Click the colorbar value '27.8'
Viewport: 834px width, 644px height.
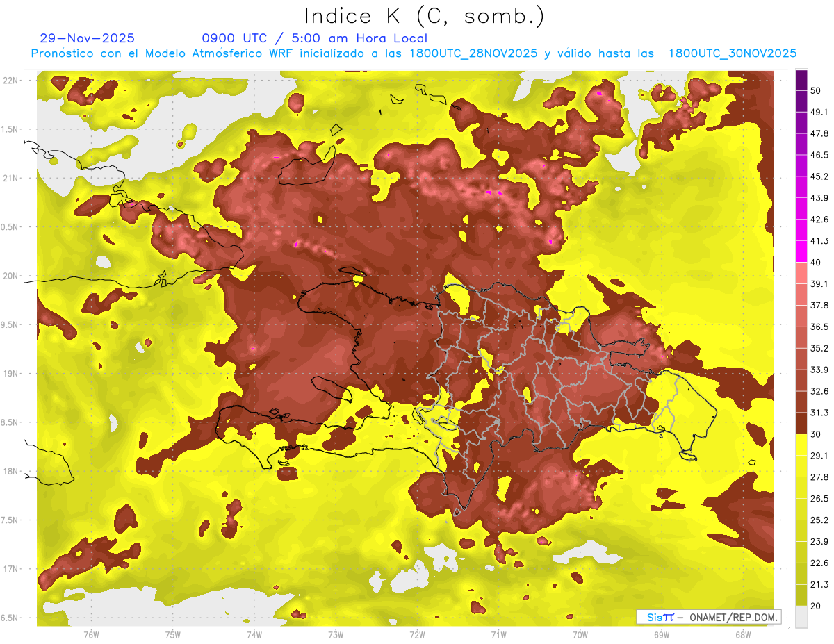(819, 477)
